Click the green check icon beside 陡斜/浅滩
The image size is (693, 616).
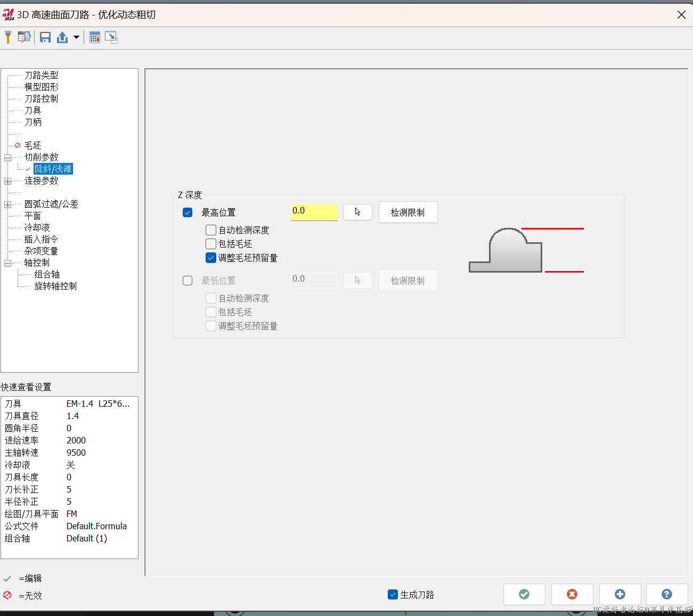pyautogui.click(x=28, y=169)
